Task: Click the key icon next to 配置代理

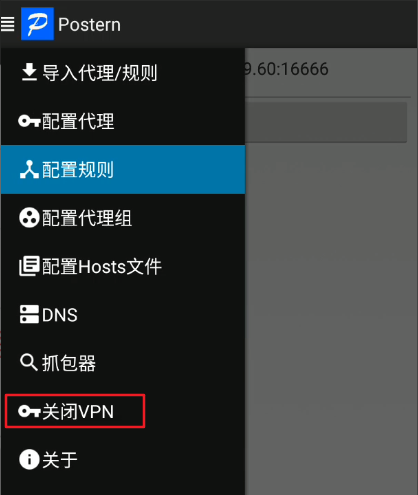Action: [29, 121]
